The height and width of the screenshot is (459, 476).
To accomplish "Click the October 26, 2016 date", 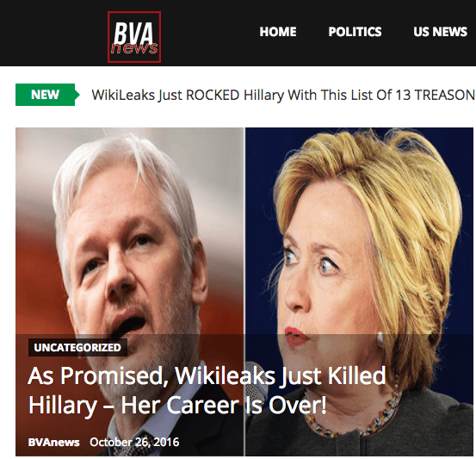I will 134,443.
